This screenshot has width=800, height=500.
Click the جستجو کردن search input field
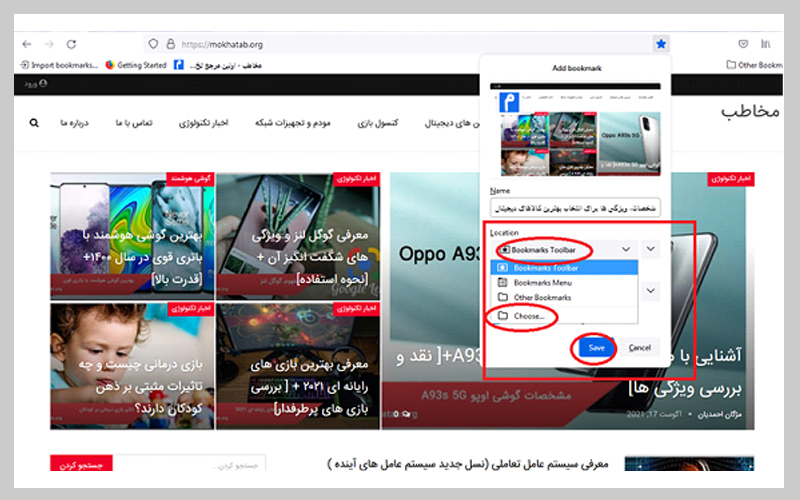[x=189, y=465]
